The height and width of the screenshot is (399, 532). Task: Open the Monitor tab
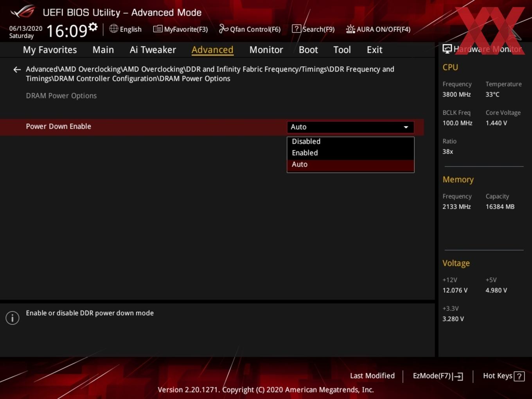click(266, 50)
